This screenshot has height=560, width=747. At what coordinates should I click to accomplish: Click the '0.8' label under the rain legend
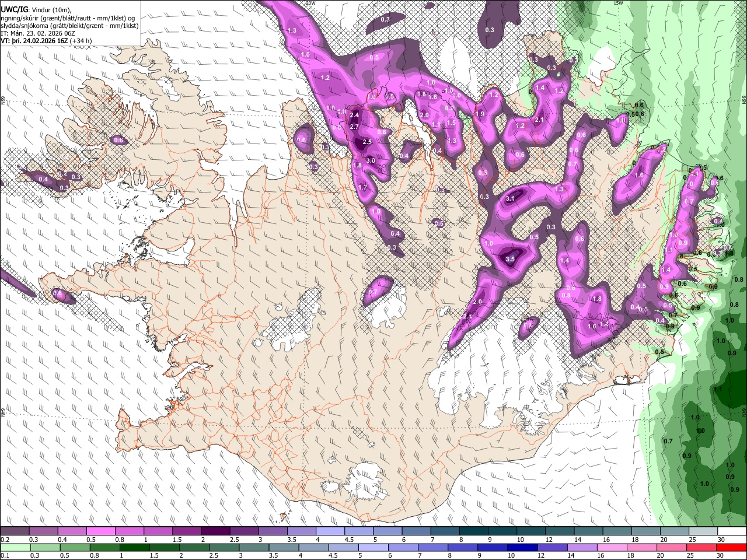pos(95,555)
